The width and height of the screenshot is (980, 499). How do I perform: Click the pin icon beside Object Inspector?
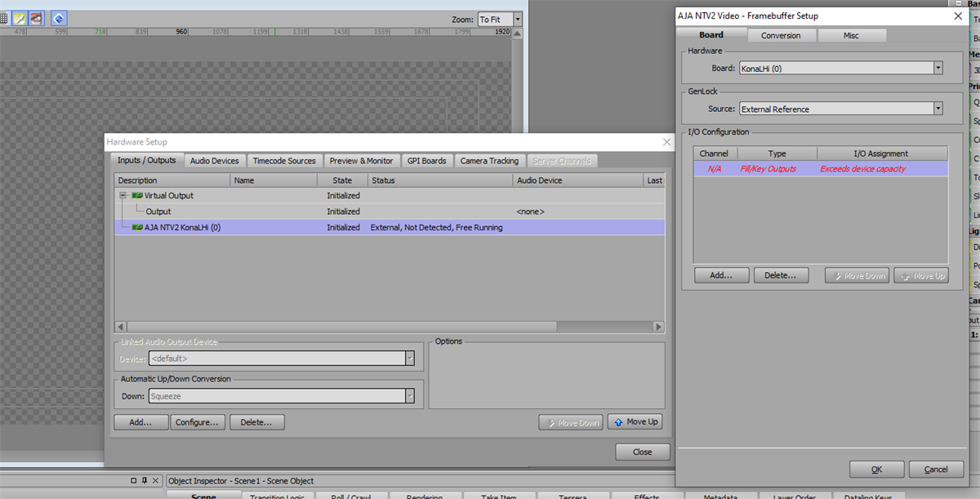click(145, 480)
